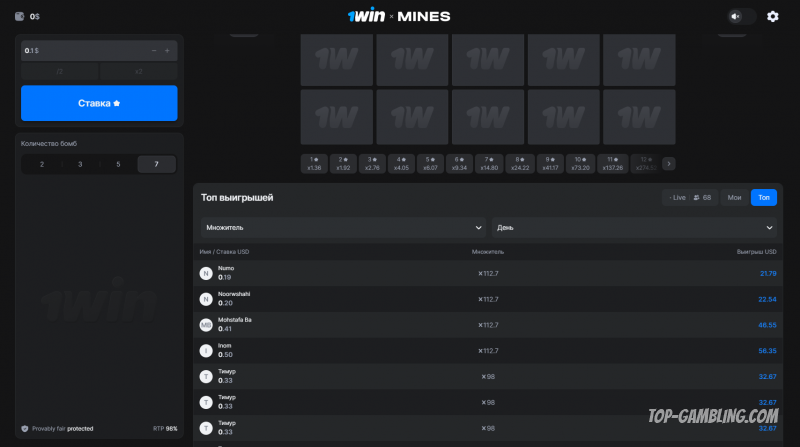Halve the bet with the /2 button
The height and width of the screenshot is (447, 800).
click(60, 71)
